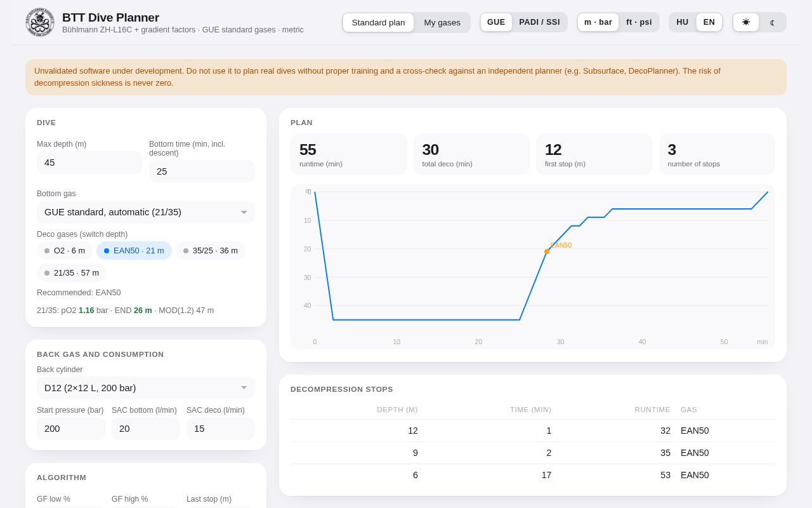812x508 pixels.
Task: Switch language to HU
Action: [683, 22]
